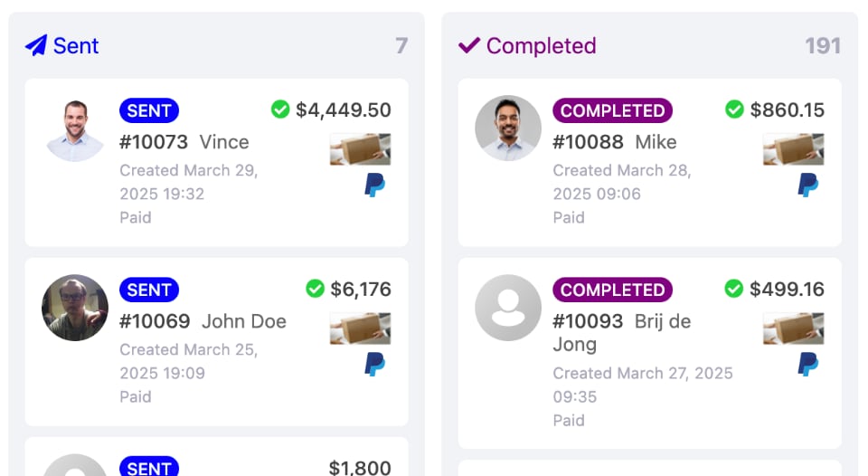Click PayPal icon on order #10088
Screen dimensions: 868x476
click(x=807, y=185)
